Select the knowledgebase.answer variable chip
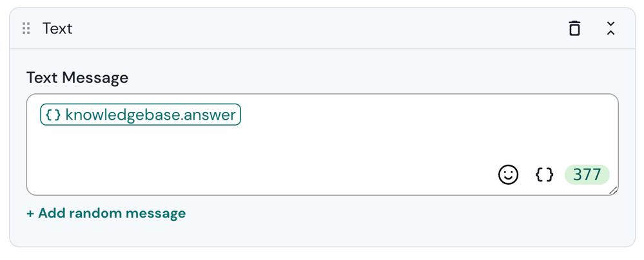Image resolution: width=644 pixels, height=260 pixels. (141, 115)
